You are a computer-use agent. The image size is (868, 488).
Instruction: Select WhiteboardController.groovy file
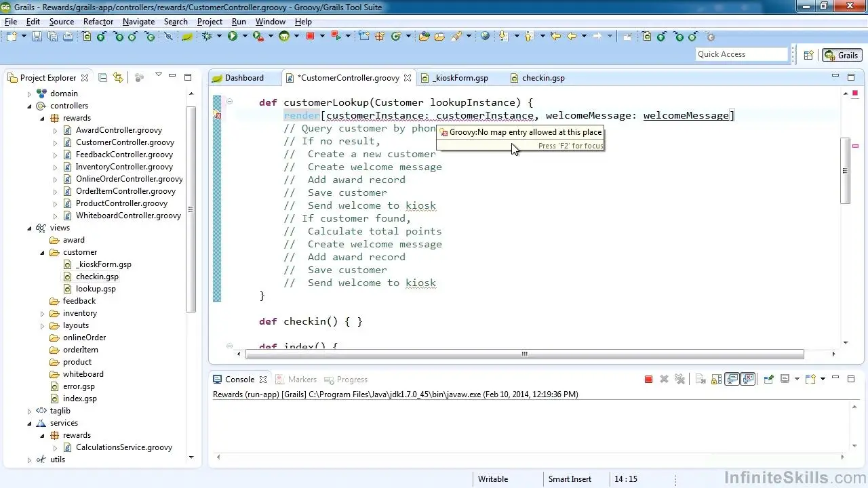(128, 216)
